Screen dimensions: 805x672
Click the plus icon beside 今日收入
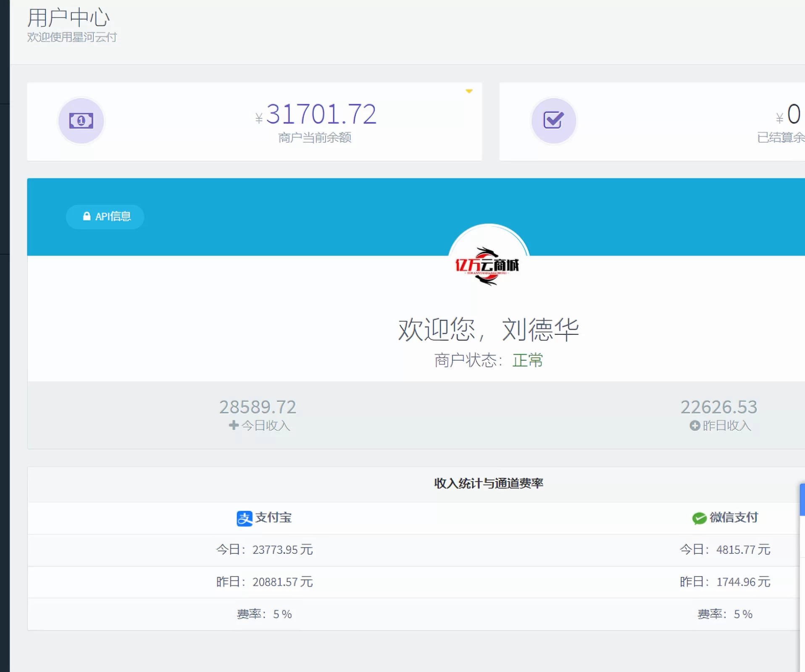click(x=233, y=425)
